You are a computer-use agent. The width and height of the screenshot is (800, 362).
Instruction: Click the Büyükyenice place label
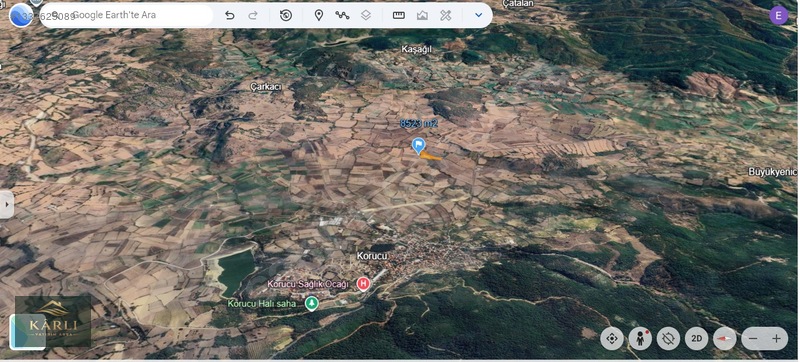click(x=773, y=172)
